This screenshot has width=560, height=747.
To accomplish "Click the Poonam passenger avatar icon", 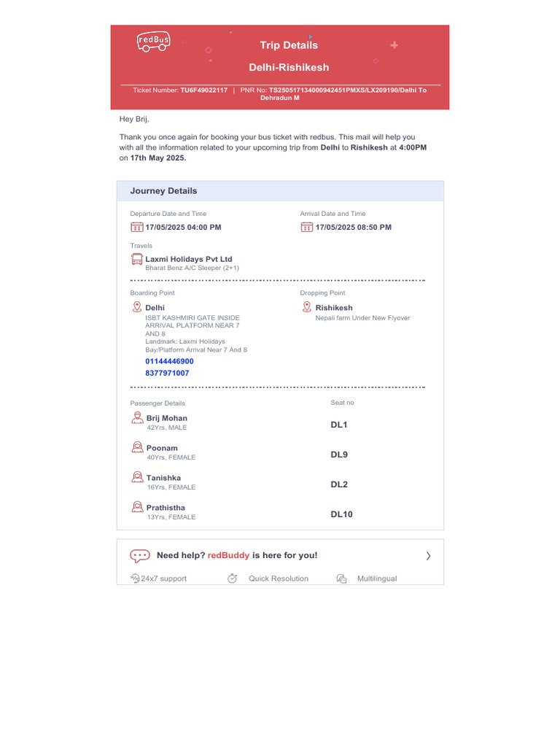I will coord(137,447).
